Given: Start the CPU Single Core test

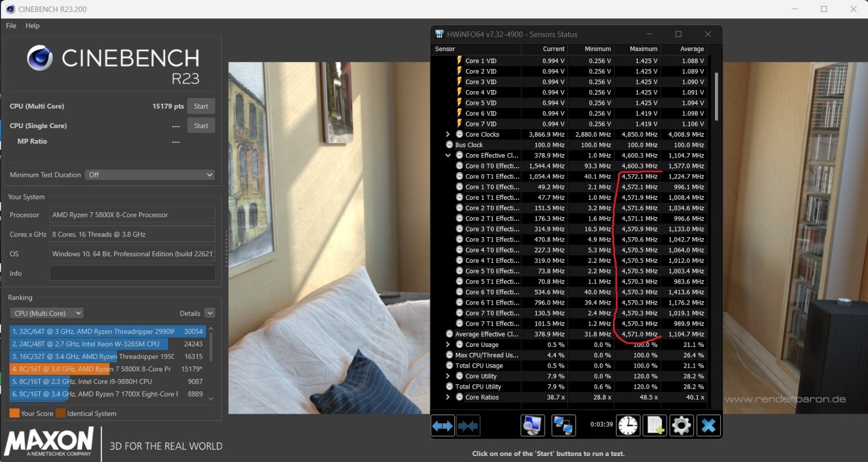Looking at the screenshot, I should 201,126.
